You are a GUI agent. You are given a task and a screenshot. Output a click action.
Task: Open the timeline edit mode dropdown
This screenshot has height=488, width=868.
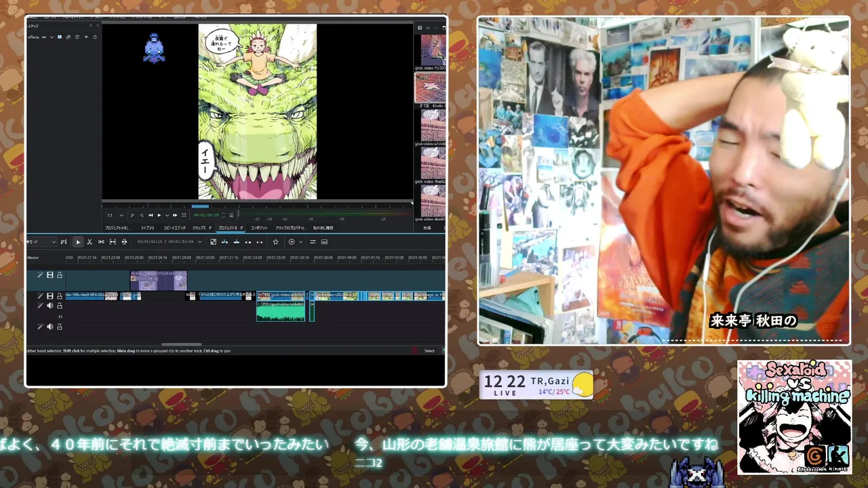point(41,242)
